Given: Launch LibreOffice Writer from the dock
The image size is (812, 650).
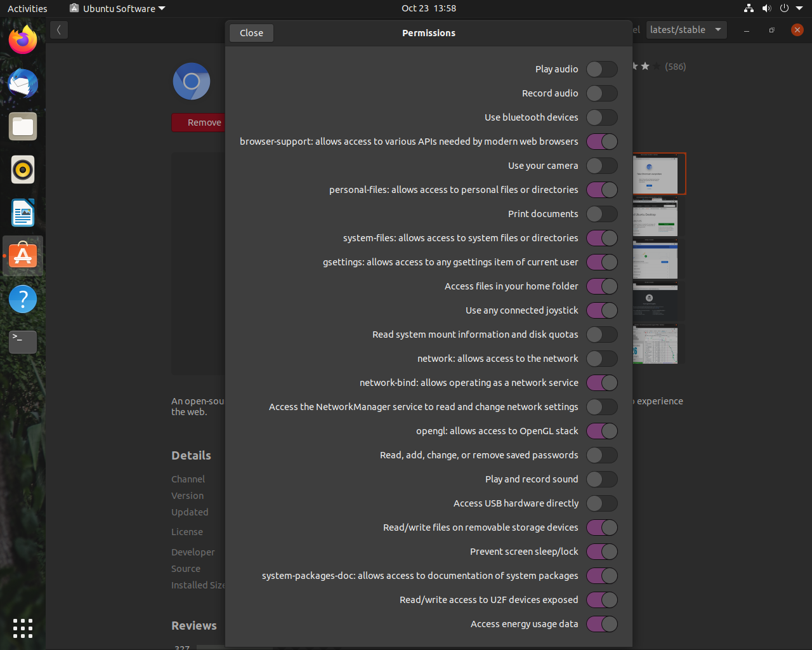Looking at the screenshot, I should click(x=23, y=213).
